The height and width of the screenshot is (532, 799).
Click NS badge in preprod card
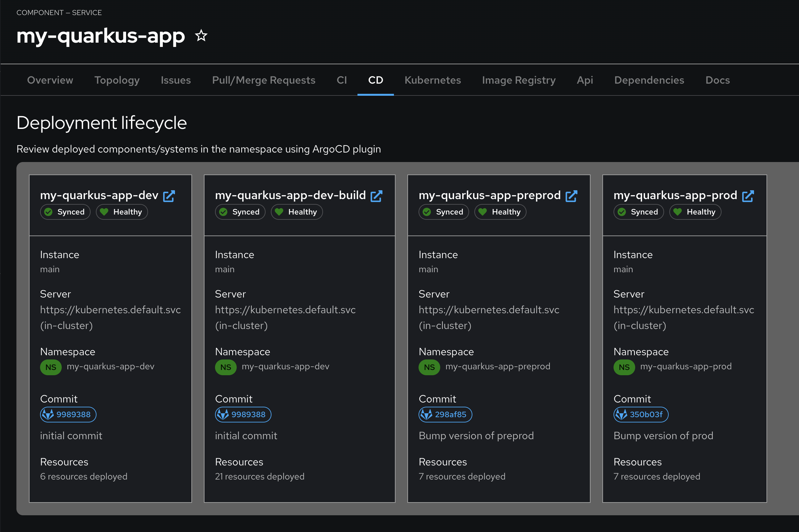coord(430,367)
